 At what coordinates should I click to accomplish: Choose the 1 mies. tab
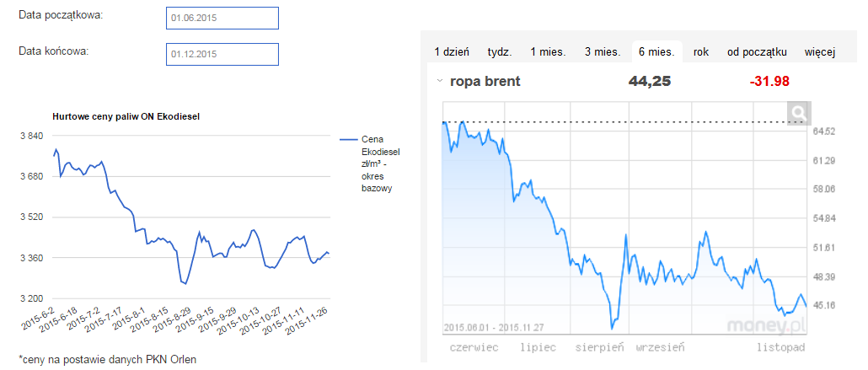(x=548, y=52)
